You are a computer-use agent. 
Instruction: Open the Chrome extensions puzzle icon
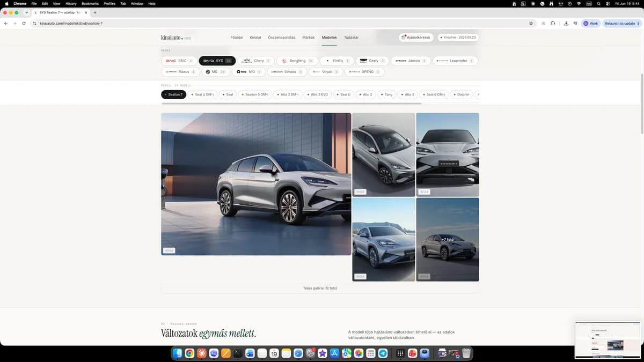[553, 24]
